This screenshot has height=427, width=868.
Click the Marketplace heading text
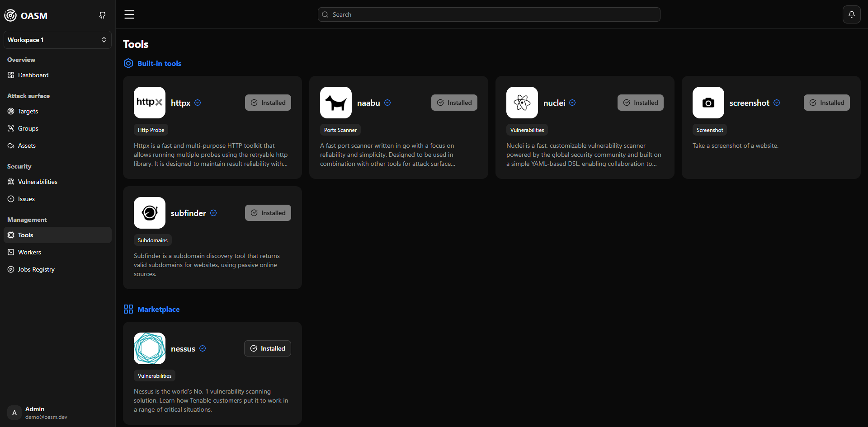click(159, 309)
